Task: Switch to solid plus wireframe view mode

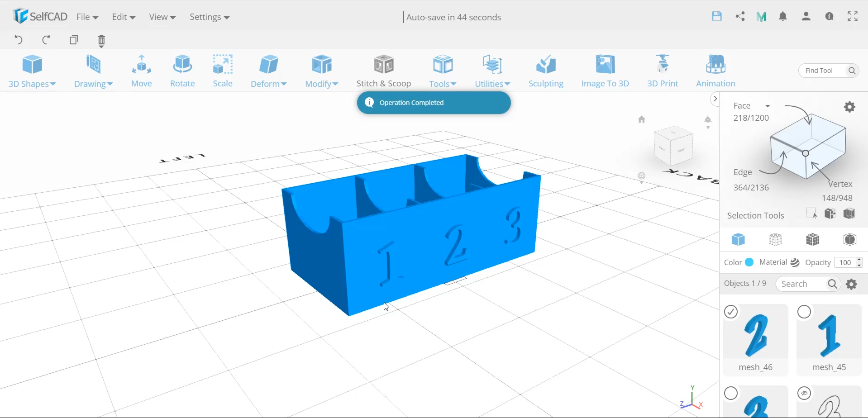Action: tap(813, 239)
